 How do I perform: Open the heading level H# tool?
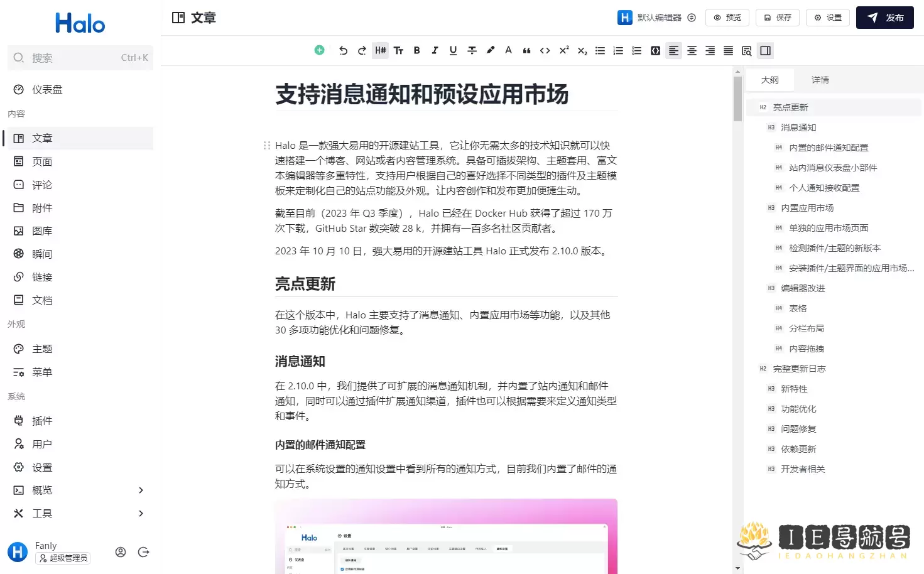381,51
